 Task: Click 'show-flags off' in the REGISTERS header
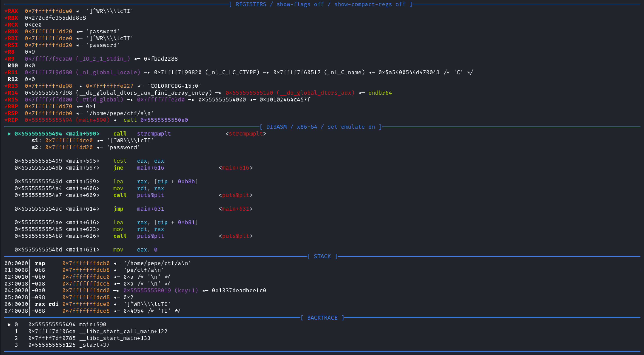(300, 4)
